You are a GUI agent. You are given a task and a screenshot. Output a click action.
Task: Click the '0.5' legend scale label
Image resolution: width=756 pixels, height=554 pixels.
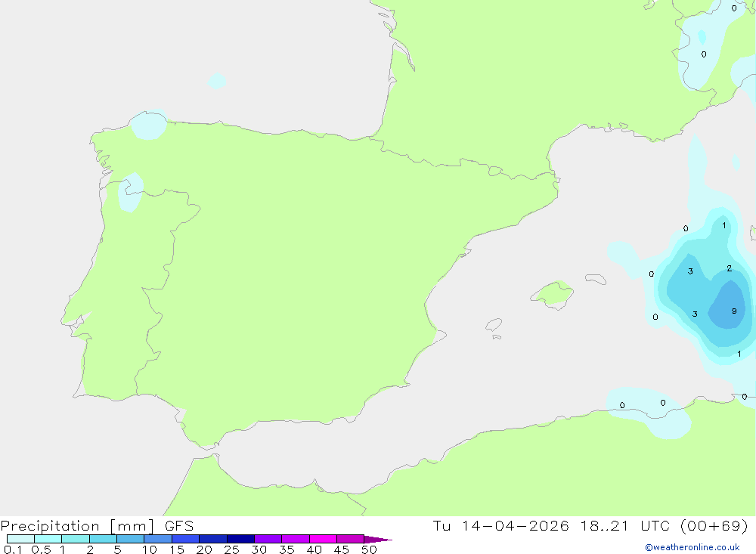tap(42, 549)
